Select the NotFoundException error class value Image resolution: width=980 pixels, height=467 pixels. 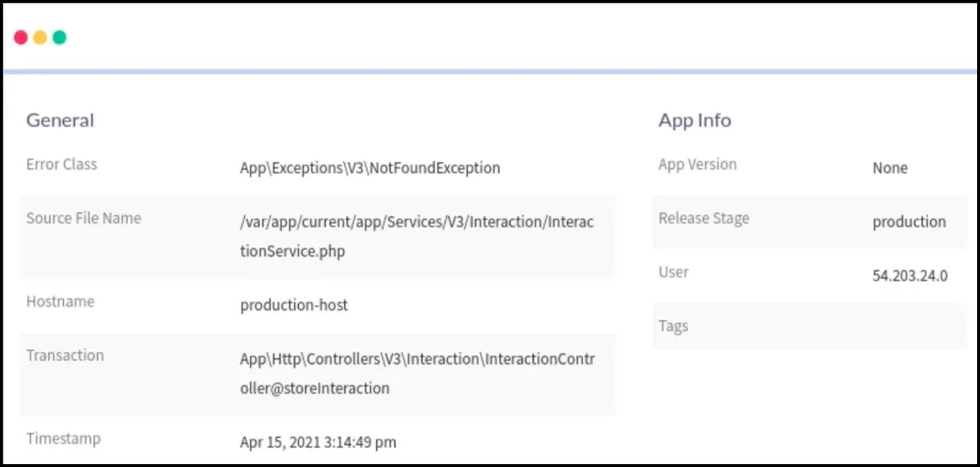coord(370,168)
